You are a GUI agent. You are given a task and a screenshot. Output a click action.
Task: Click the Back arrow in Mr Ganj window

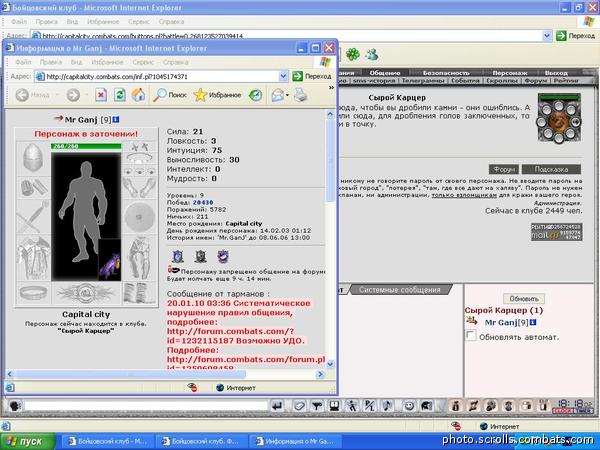[22, 95]
